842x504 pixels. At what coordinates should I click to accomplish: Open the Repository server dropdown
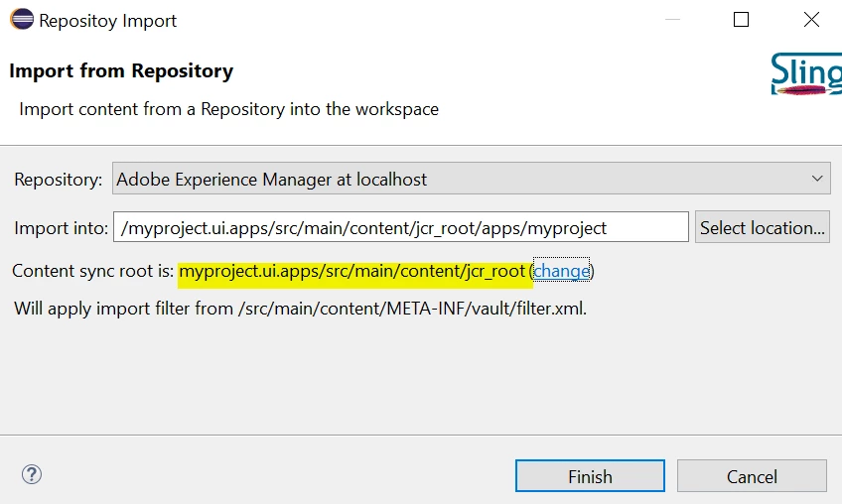[471, 179]
